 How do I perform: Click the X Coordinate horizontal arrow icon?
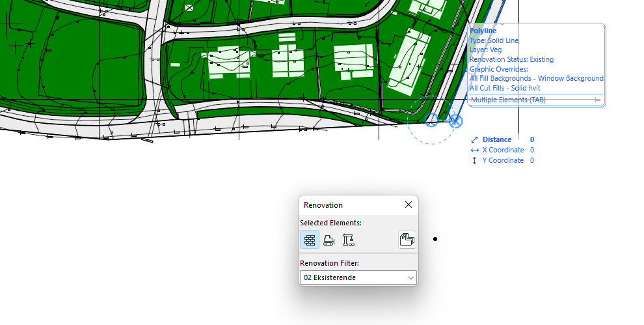474,150
